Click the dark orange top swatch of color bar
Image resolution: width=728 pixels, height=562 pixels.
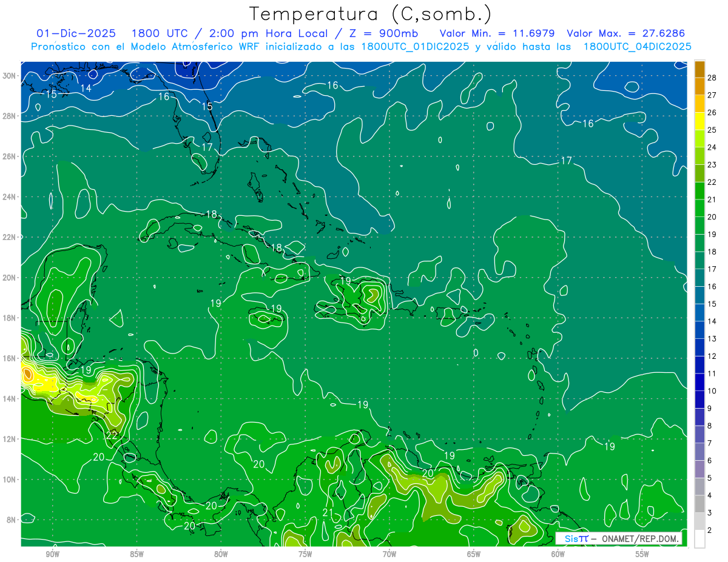pos(699,69)
